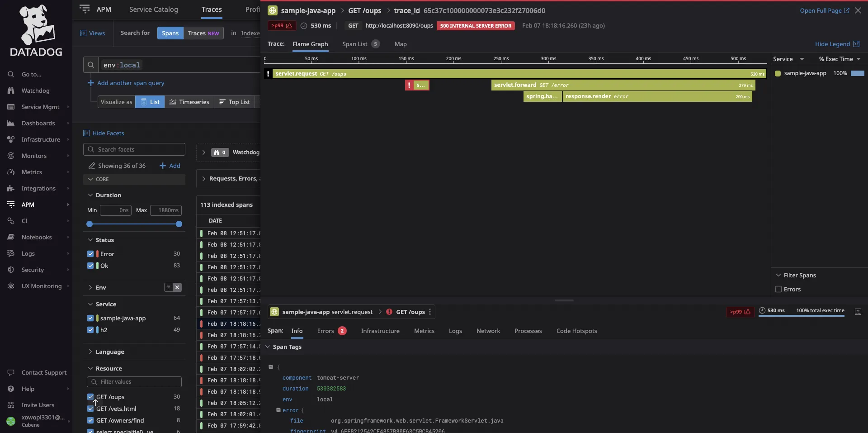Open Watchdog binoculars icon in sidebar
This screenshot has width=868, height=433.
[x=11, y=90]
